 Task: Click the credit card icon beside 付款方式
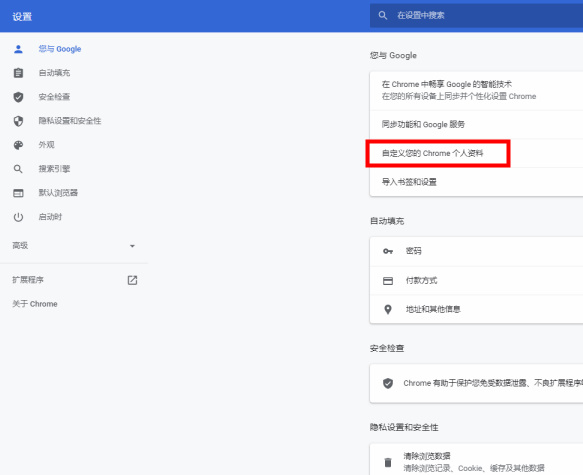388,281
